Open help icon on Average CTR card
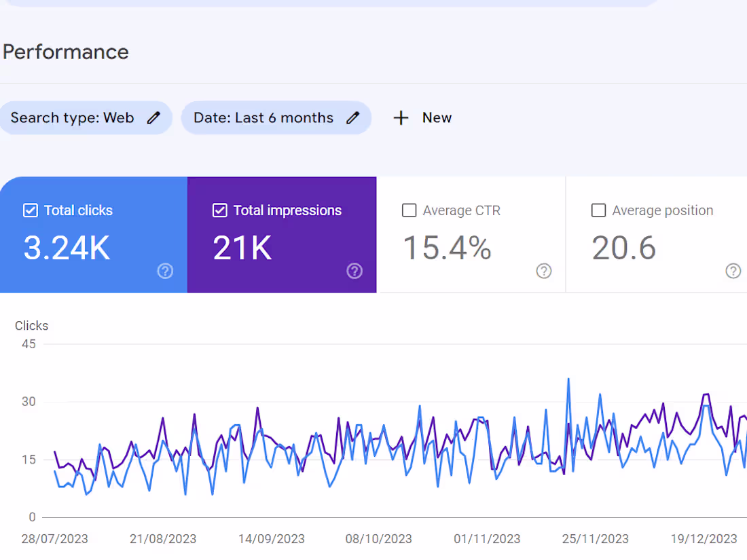This screenshot has width=747, height=560. 543,272
